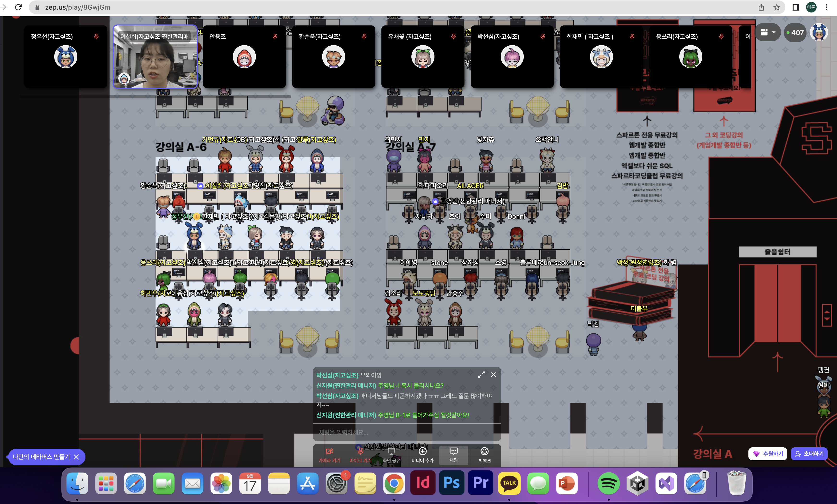
Task: Open KakaoTalk from the dock
Action: (509, 483)
